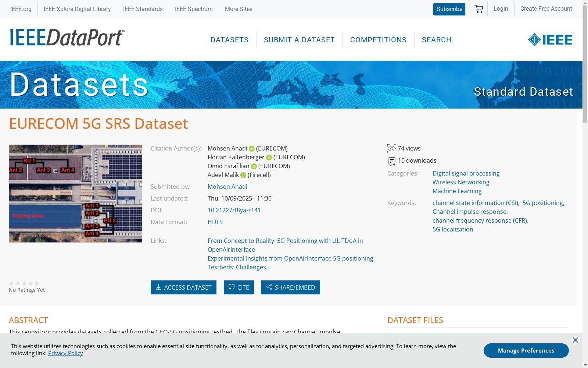Open Florian Kaltenberger's ORCID icon
The image size is (588, 368).
point(269,158)
